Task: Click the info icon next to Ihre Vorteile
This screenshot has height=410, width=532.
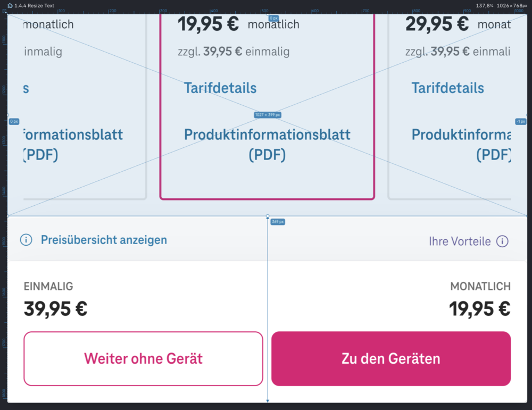Action: [502, 240]
